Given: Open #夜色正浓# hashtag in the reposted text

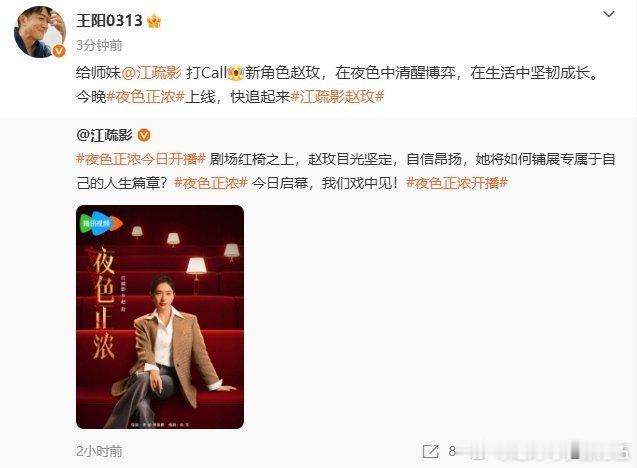Looking at the screenshot, I should click(211, 183).
